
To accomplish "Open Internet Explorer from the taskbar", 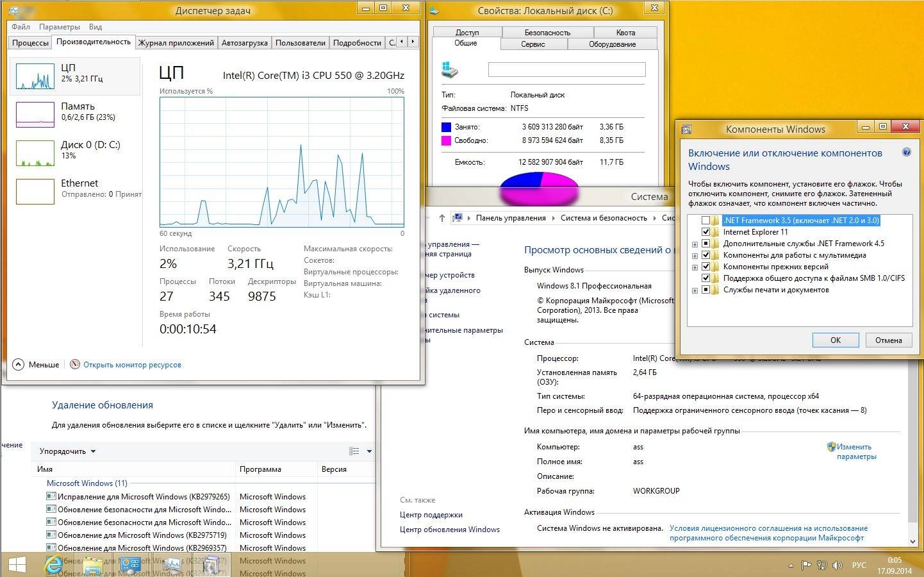I will click(x=54, y=564).
